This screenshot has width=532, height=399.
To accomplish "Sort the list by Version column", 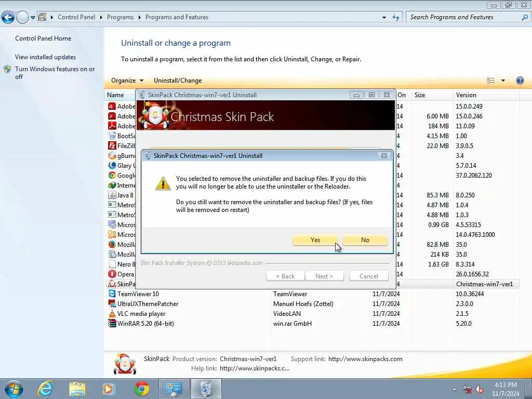I will [x=466, y=95].
